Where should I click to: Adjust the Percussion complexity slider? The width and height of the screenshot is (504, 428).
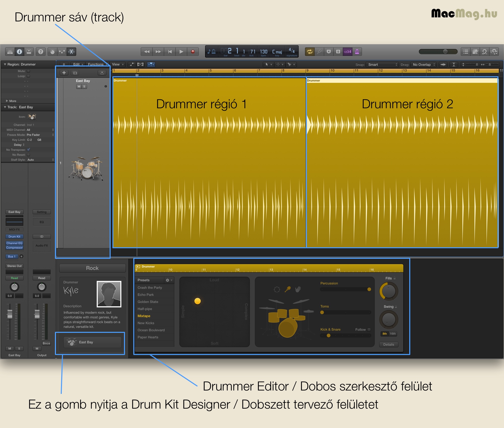[x=345, y=289]
